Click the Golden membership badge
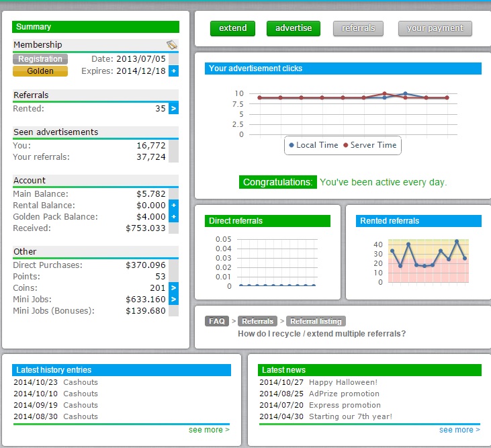 pos(40,71)
